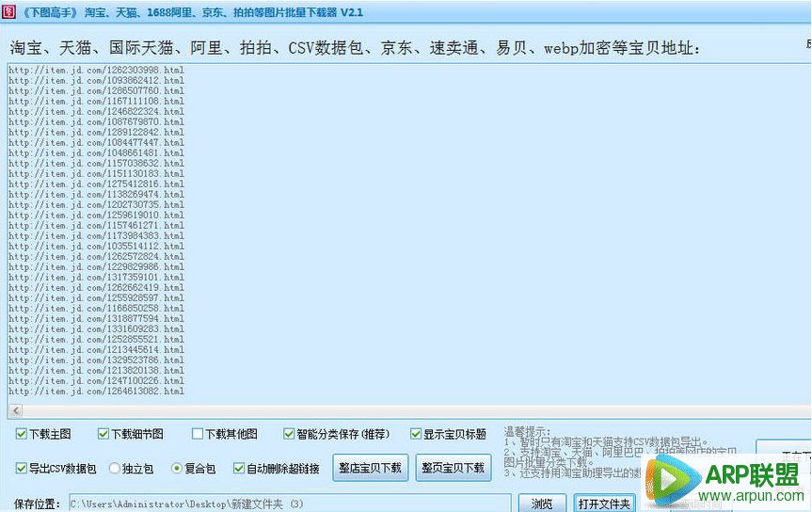The width and height of the screenshot is (812, 512).
Task: Click the URL line ending 1173984383.html
Action: coord(96,236)
